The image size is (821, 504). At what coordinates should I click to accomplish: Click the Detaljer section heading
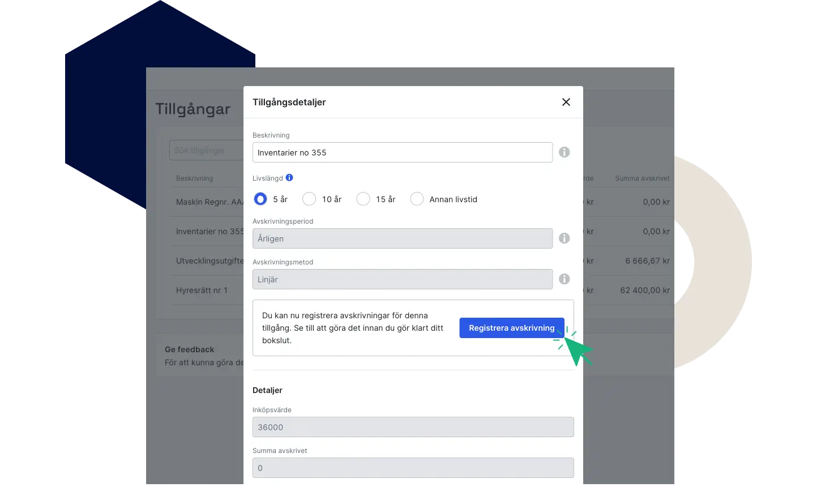(x=267, y=390)
